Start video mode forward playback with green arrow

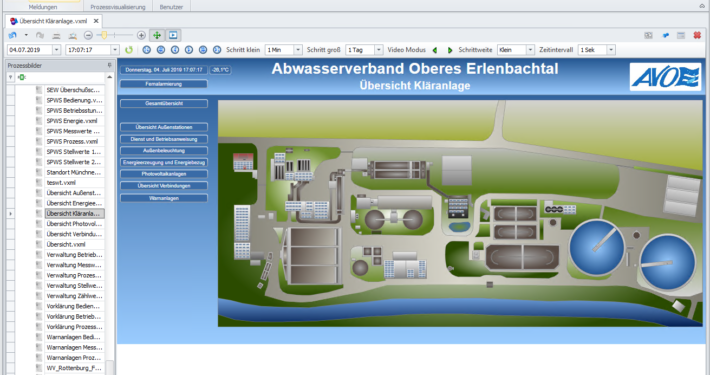[450, 50]
